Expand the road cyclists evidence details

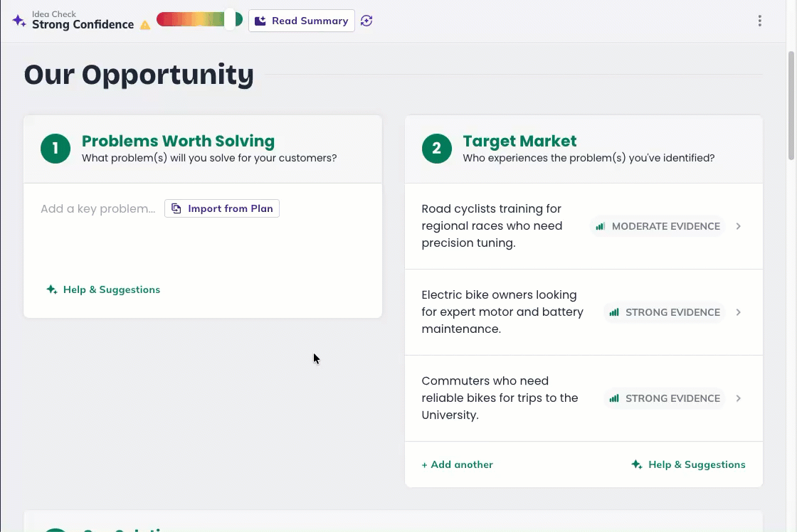(738, 225)
